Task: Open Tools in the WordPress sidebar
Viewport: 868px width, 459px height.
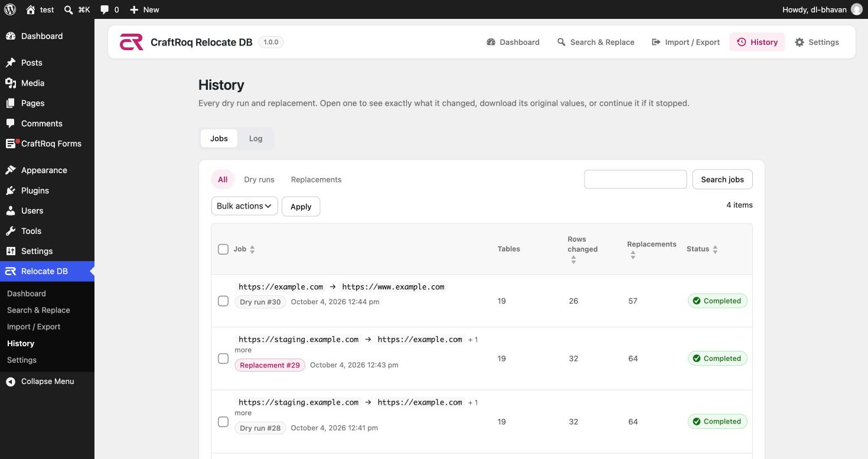Action: coord(47,231)
